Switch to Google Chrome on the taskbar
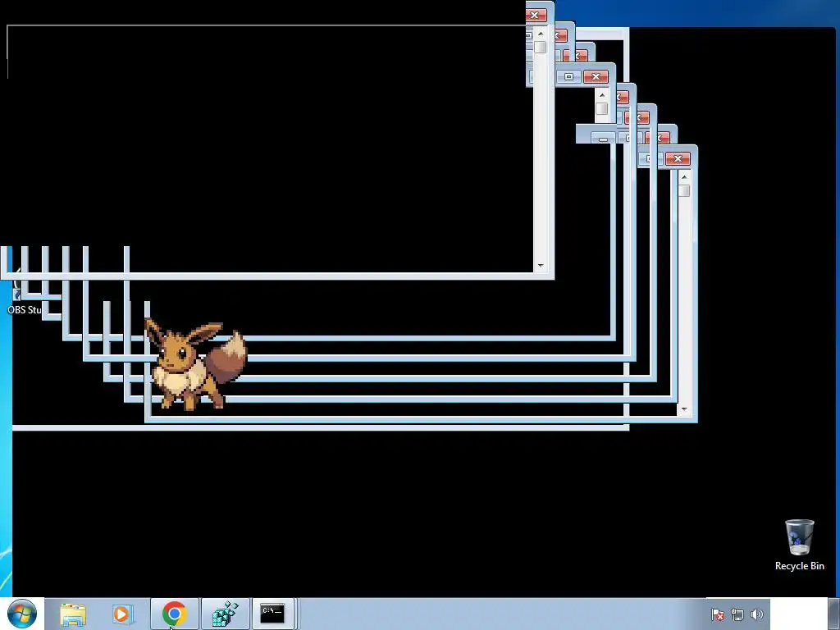 (x=174, y=614)
